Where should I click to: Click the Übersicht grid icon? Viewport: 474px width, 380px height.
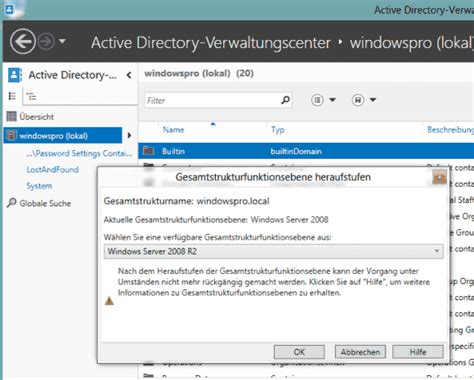[11, 116]
